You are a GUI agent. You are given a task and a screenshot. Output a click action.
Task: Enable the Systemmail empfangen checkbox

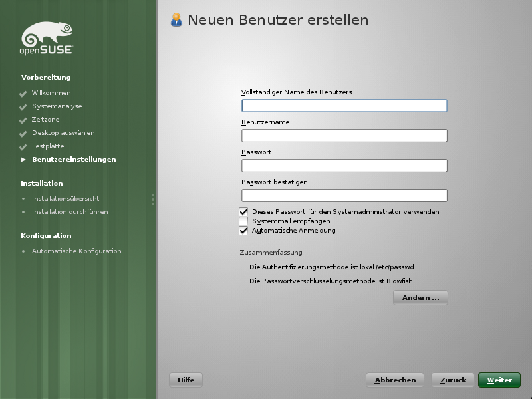243,221
